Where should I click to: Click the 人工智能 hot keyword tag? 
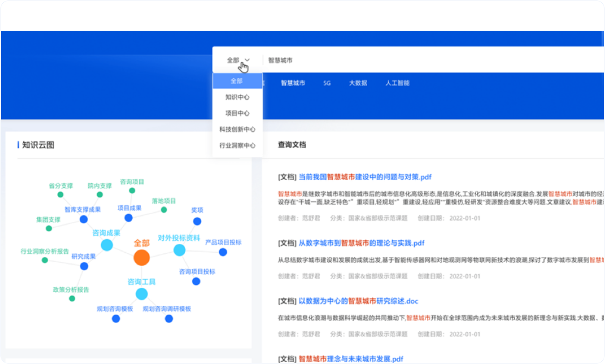(x=397, y=83)
